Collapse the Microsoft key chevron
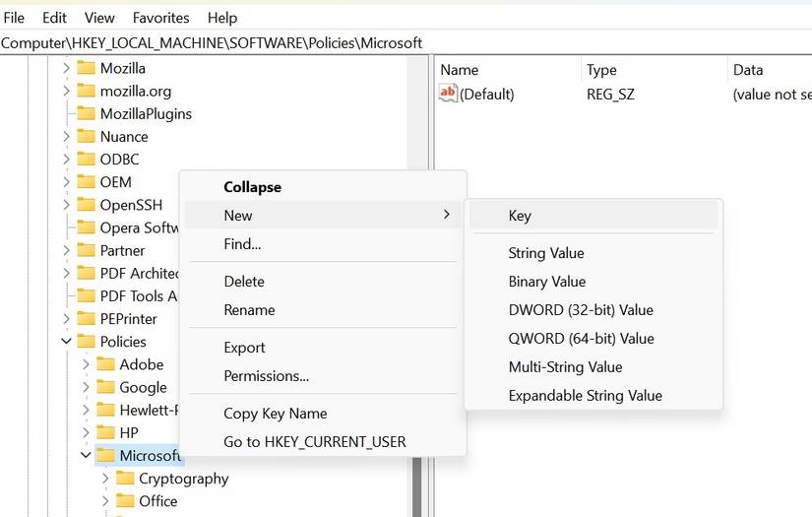The height and width of the screenshot is (517, 812). tap(86, 456)
